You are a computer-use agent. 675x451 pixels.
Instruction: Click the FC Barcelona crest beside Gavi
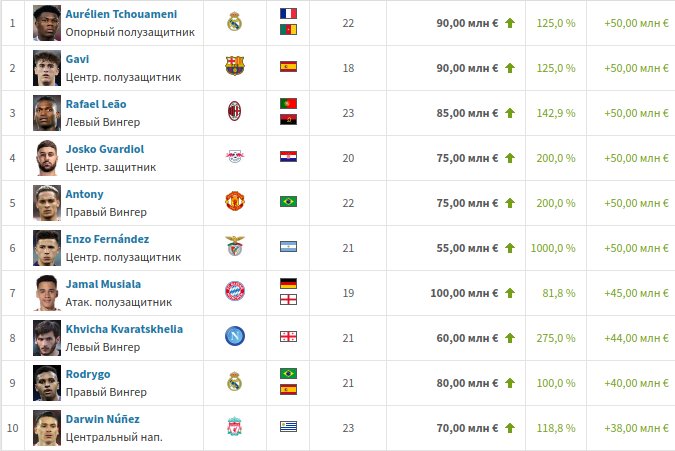pos(235,66)
